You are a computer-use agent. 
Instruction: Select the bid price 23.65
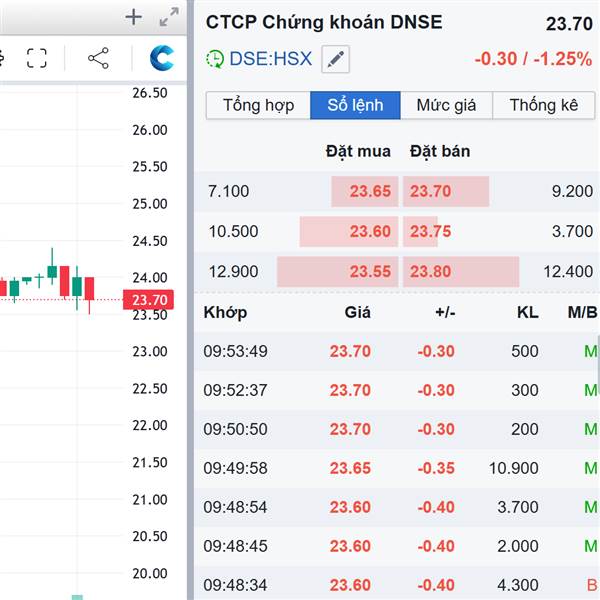(370, 191)
